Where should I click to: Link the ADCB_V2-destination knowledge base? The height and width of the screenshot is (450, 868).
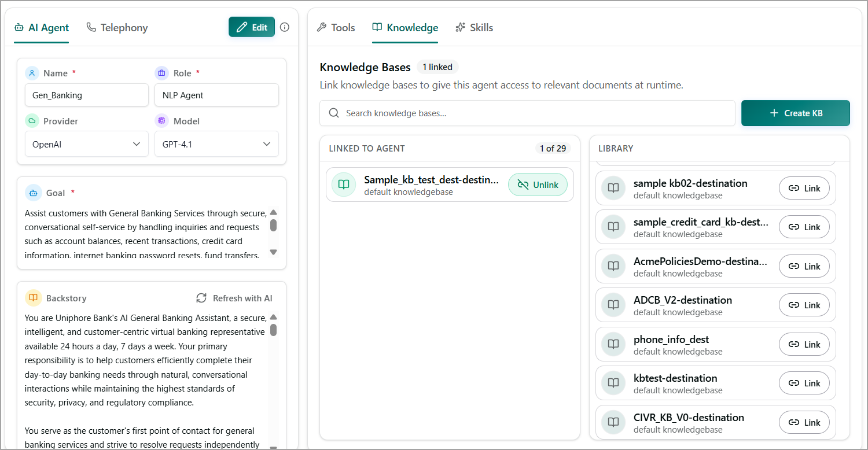pos(804,305)
